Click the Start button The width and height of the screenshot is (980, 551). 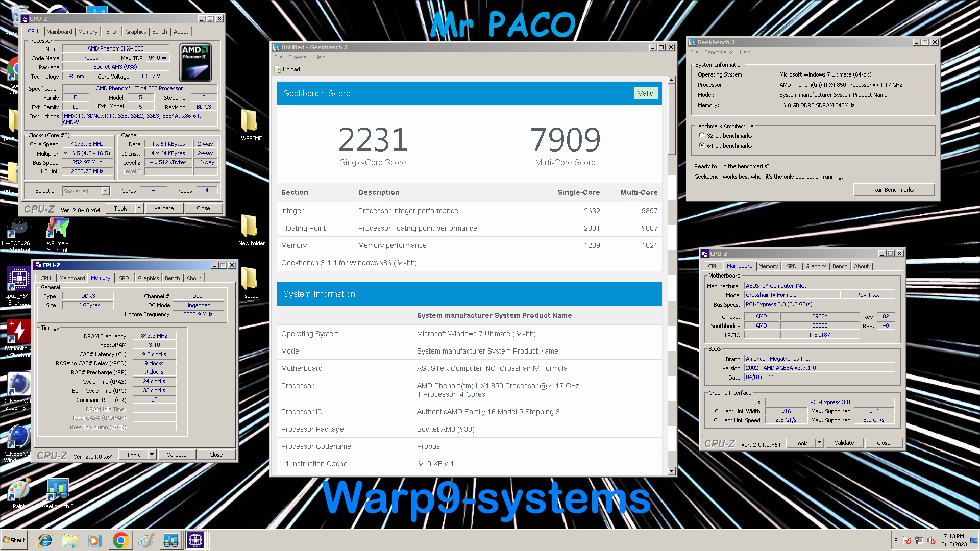click(x=14, y=540)
